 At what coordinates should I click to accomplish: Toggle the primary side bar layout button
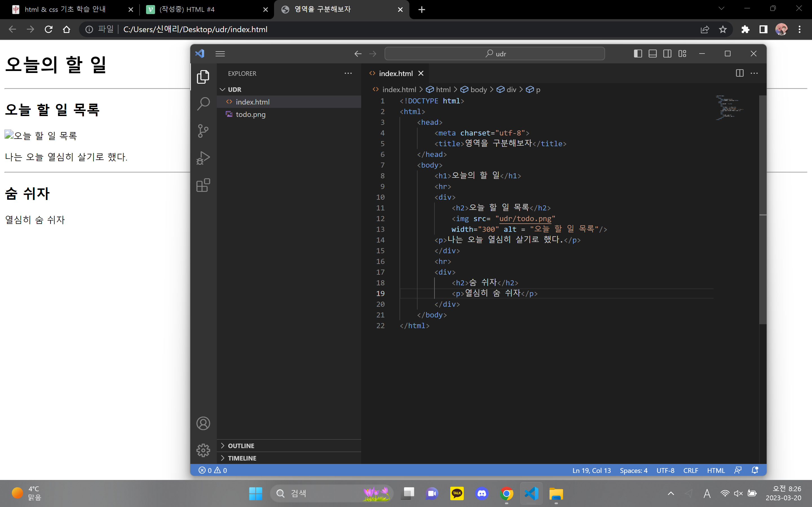click(x=637, y=54)
